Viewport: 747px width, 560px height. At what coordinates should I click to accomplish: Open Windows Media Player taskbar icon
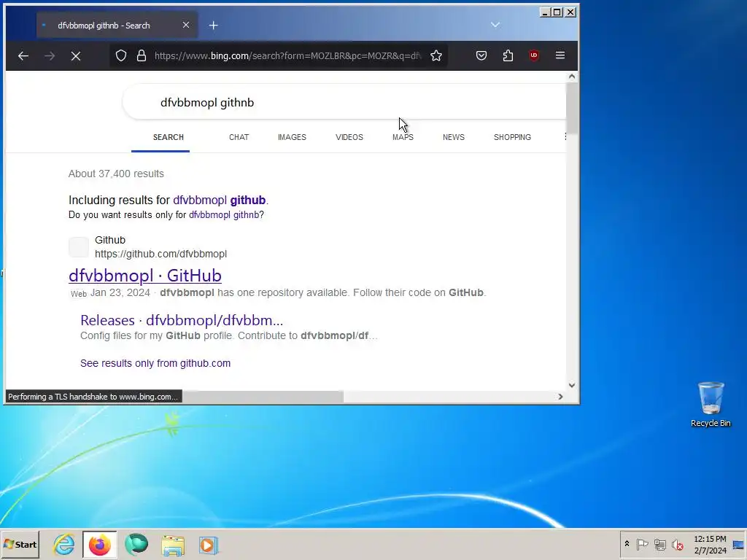click(x=208, y=545)
